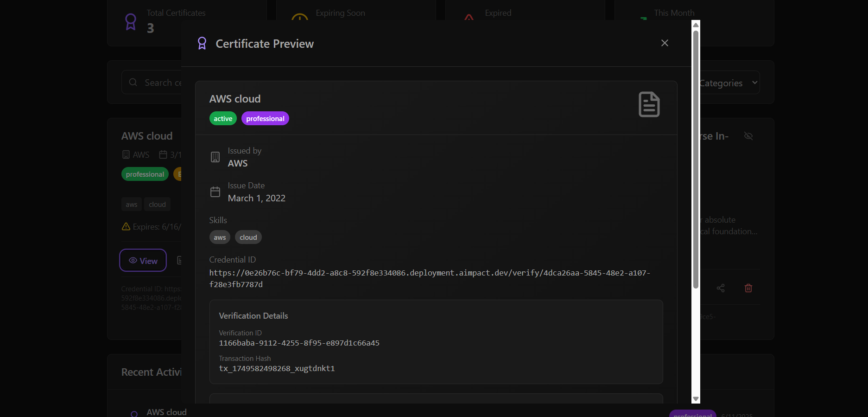
Task: Click the building icon next to Issued by
Action: (215, 157)
